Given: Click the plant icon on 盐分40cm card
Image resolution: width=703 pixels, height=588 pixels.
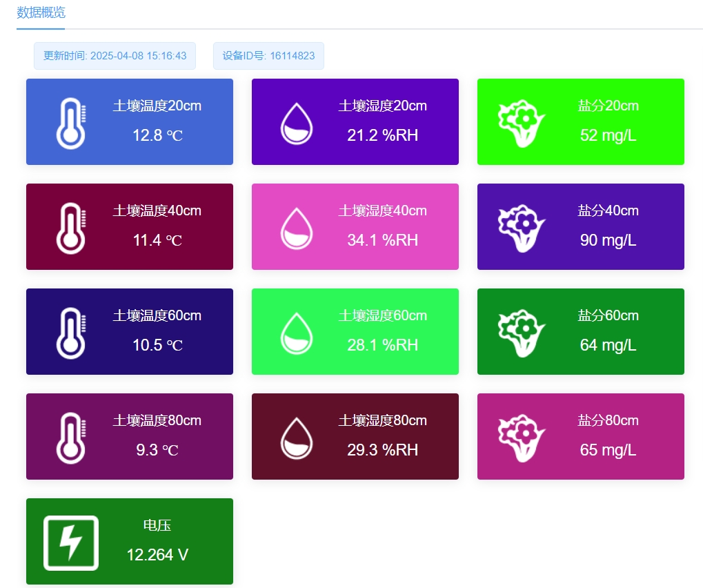Looking at the screenshot, I should (x=521, y=228).
